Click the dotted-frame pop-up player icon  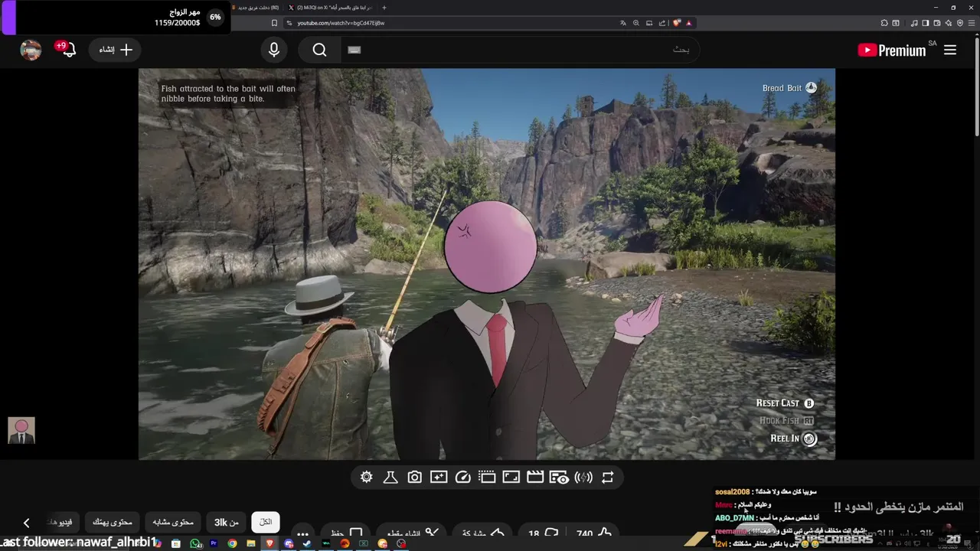pos(487,477)
